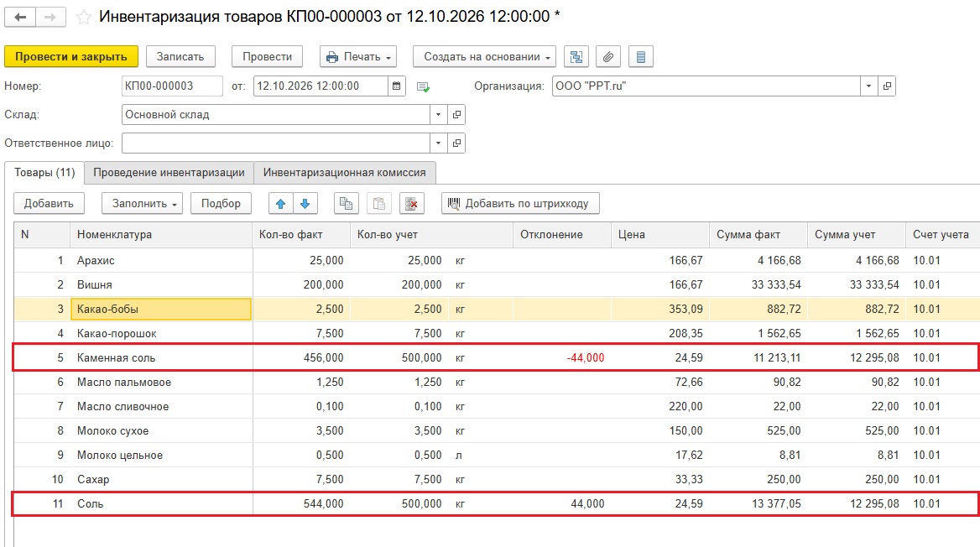Select the Какао-бобы cell
This screenshot has width=980, height=547.
[161, 310]
